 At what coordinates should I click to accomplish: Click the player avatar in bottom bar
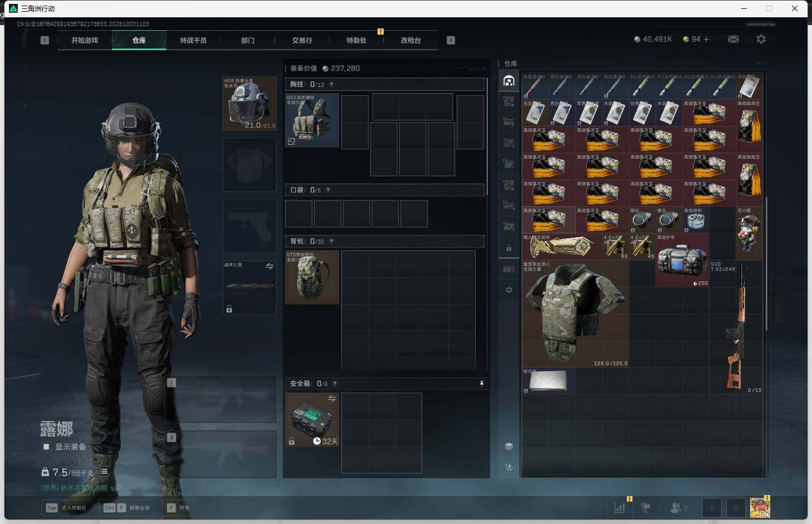tap(760, 507)
